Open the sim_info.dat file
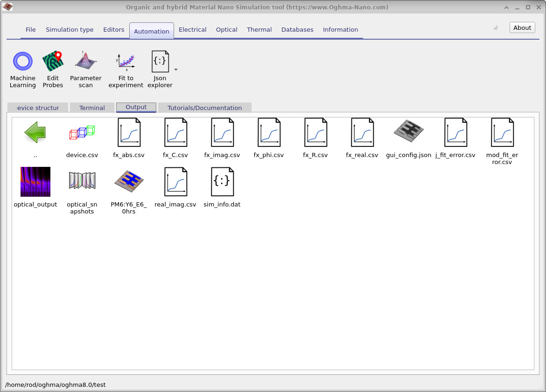546x392 pixels. click(222, 181)
